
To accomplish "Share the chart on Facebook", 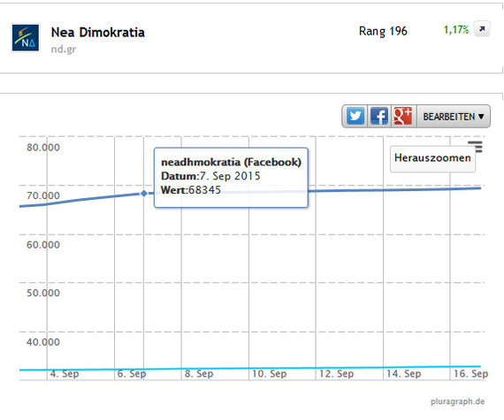I will (x=379, y=116).
